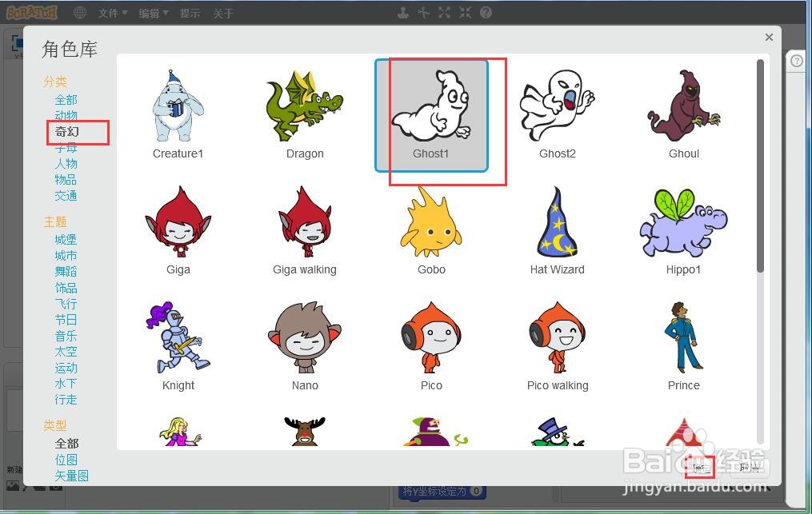Open the 文件 menu

point(112,13)
